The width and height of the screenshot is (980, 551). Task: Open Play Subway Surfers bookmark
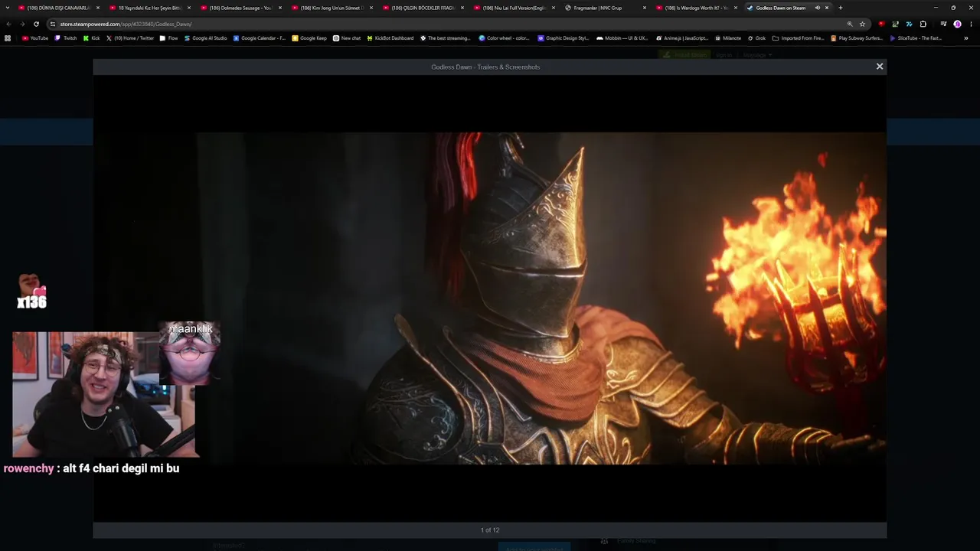[857, 38]
